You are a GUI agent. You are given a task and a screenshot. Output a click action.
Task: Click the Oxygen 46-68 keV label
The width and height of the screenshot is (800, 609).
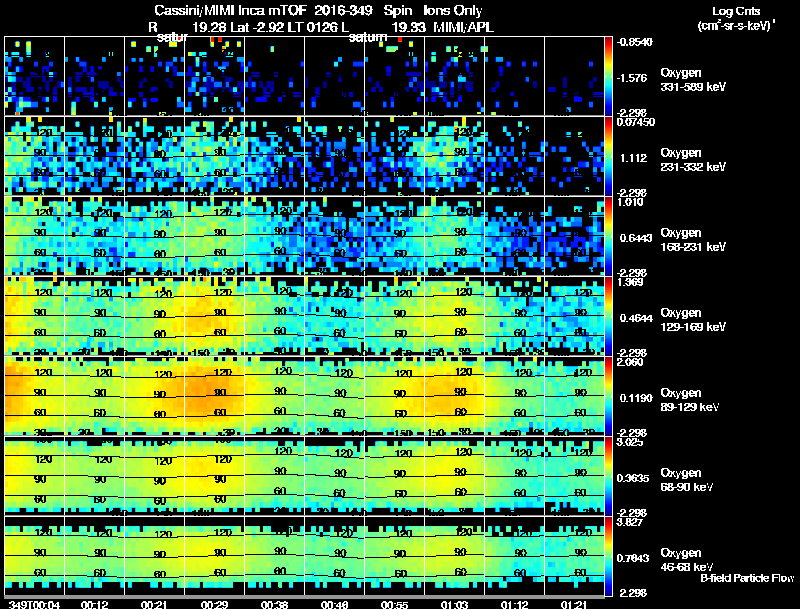pos(687,560)
